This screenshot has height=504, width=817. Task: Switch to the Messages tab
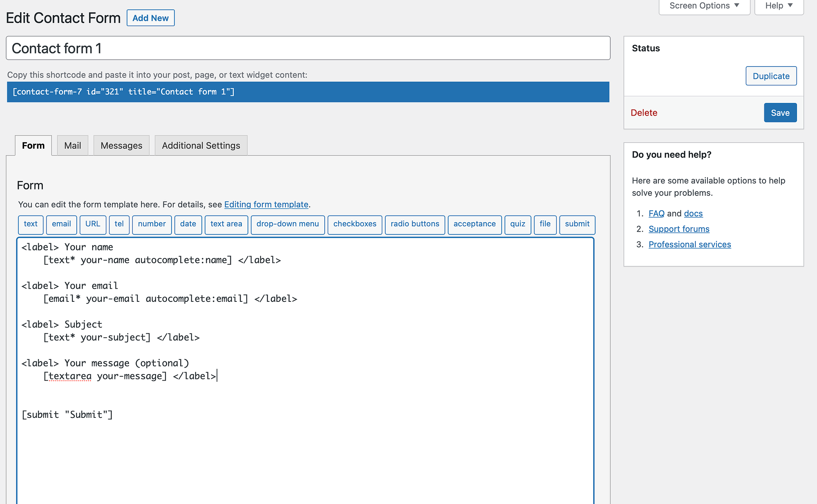[121, 145]
